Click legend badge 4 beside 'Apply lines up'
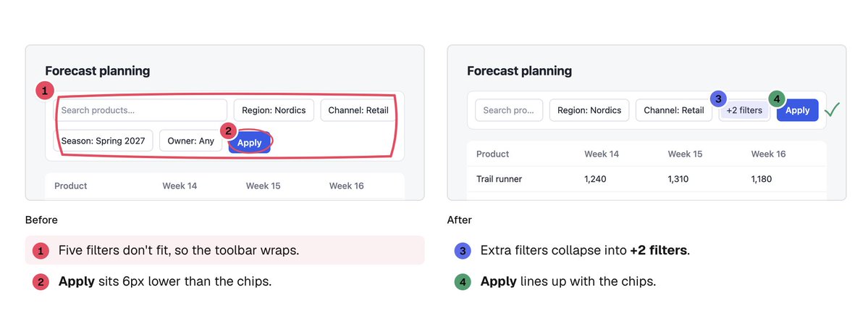Screen dimensions: 868x332 tap(463, 281)
